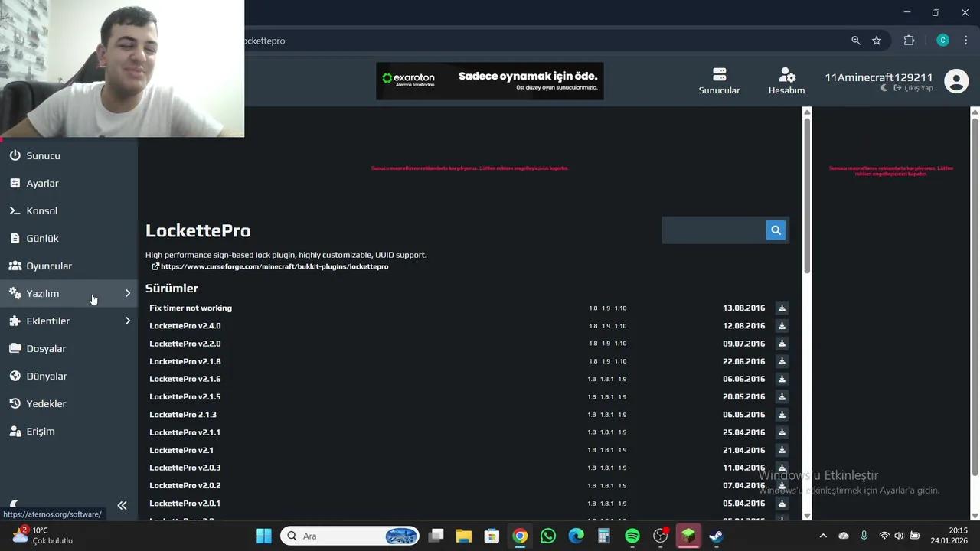Open Hesabım account settings

[x=786, y=80]
